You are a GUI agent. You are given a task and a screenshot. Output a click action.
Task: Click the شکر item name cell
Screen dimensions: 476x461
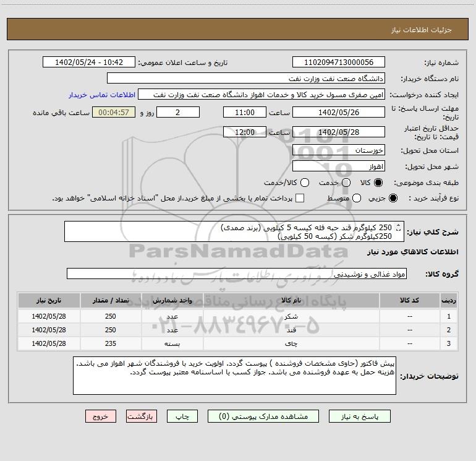point(291,316)
